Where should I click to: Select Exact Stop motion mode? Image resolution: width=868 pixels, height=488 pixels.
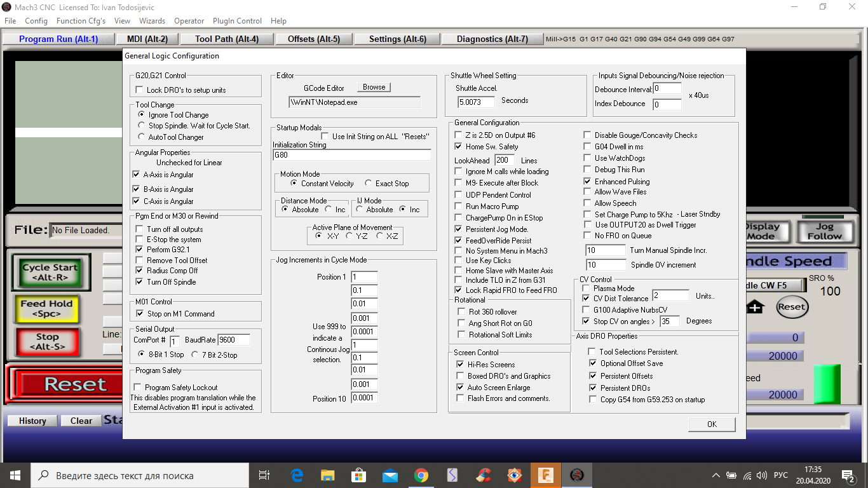369,183
